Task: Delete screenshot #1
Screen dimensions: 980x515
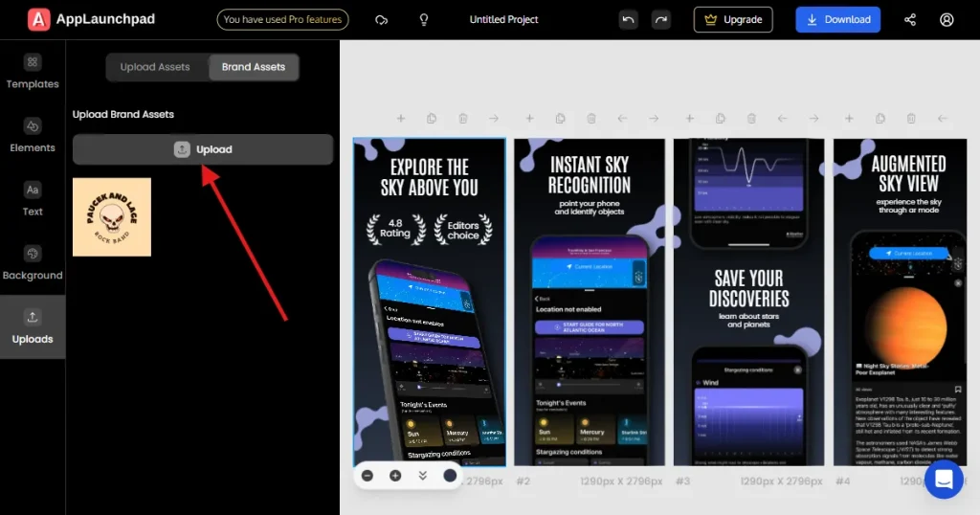Action: (x=463, y=118)
